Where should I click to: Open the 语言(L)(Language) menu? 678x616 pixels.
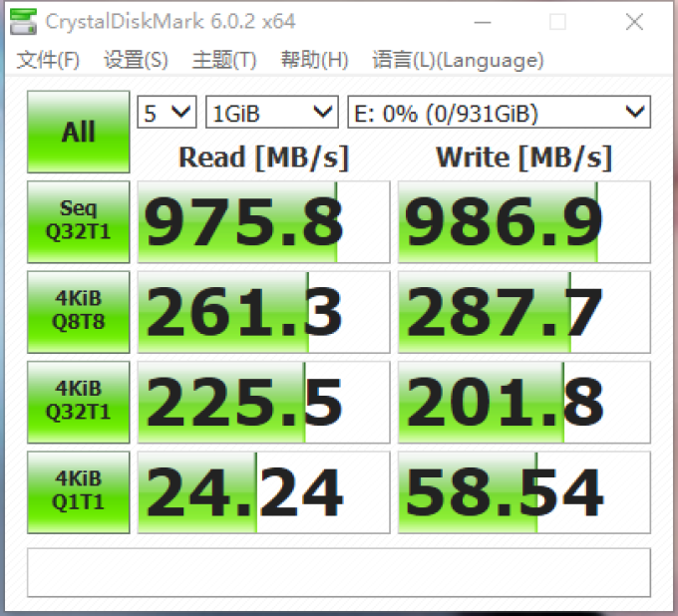point(458,60)
